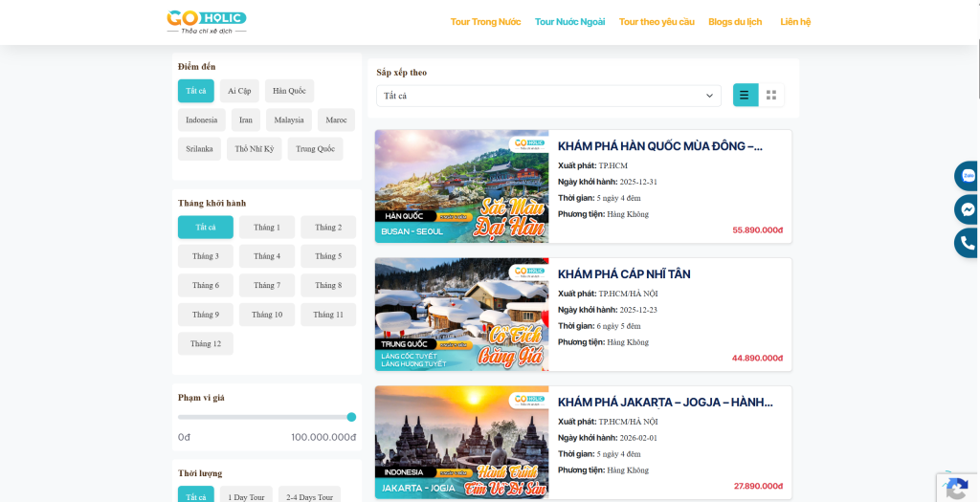This screenshot has width=980, height=502.
Task: Switch to list view layout
Action: pyautogui.click(x=746, y=96)
